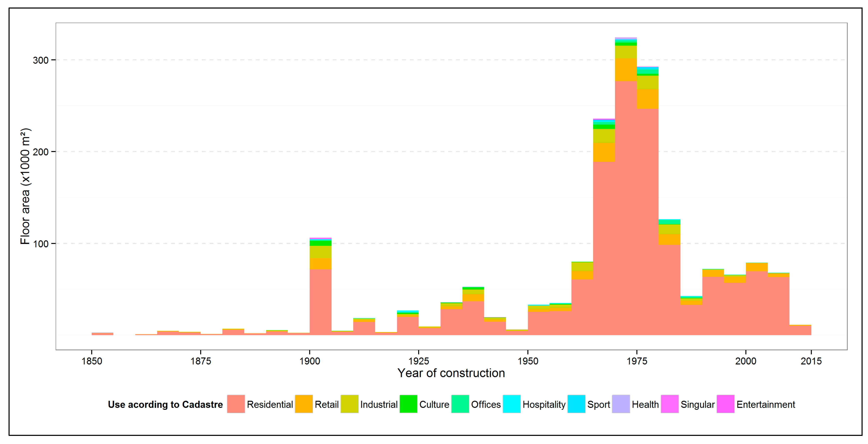This screenshot has width=868, height=444.
Task: Click the Residential legend color swatch
Action: [x=236, y=404]
